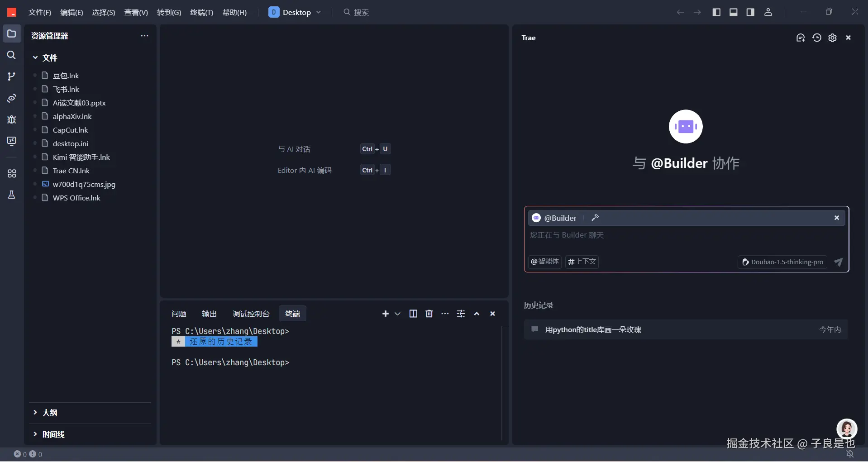
Task: Open the Extensions grid icon in sidebar
Action: 12,173
